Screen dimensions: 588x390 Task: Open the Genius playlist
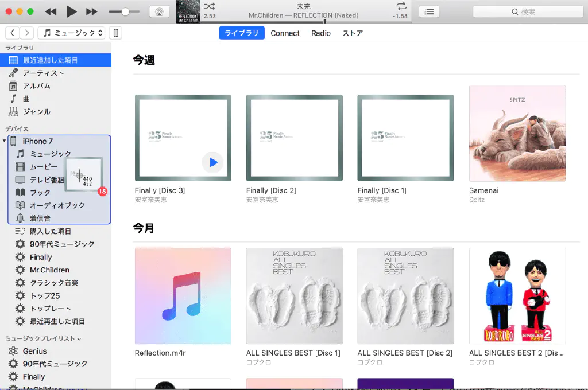(56, 351)
